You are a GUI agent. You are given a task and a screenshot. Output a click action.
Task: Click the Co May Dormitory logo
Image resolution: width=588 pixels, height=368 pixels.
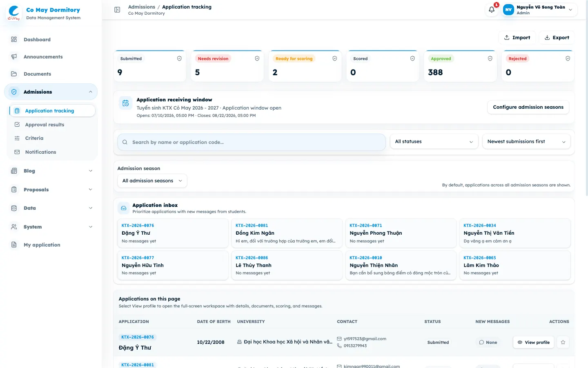point(14,13)
